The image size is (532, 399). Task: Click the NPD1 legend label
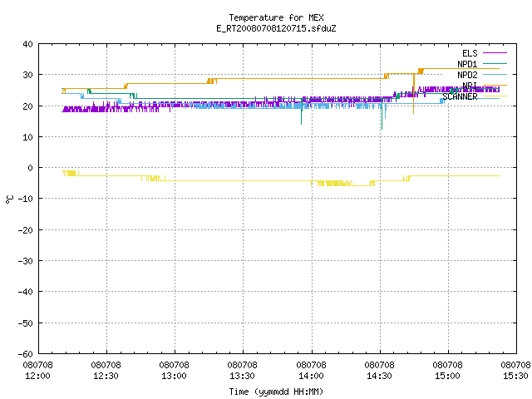click(x=467, y=64)
